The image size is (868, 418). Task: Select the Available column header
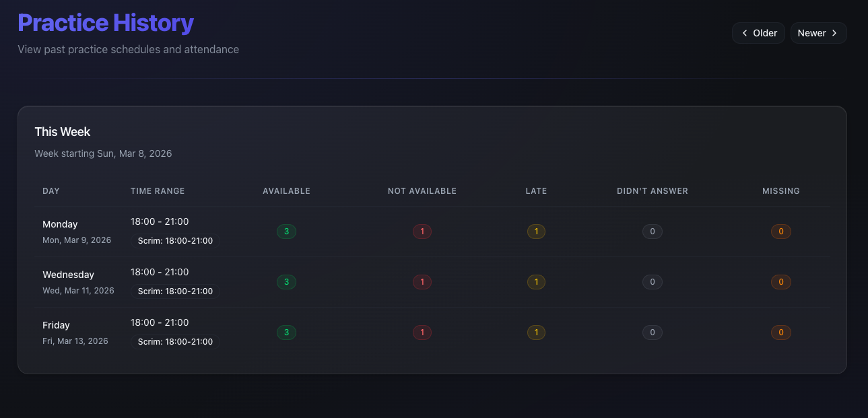(286, 190)
